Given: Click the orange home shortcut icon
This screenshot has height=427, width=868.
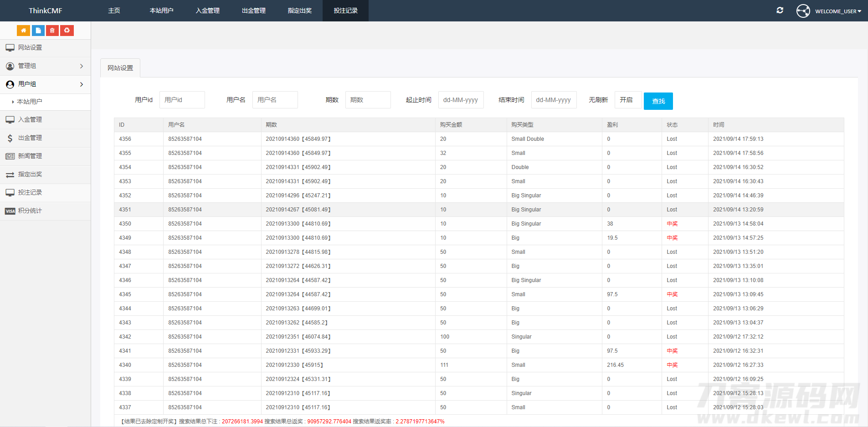Looking at the screenshot, I should (x=23, y=31).
